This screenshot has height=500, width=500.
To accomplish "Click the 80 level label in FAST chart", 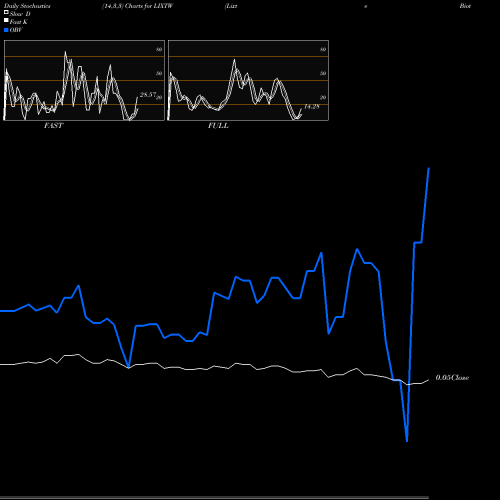I will point(159,49).
